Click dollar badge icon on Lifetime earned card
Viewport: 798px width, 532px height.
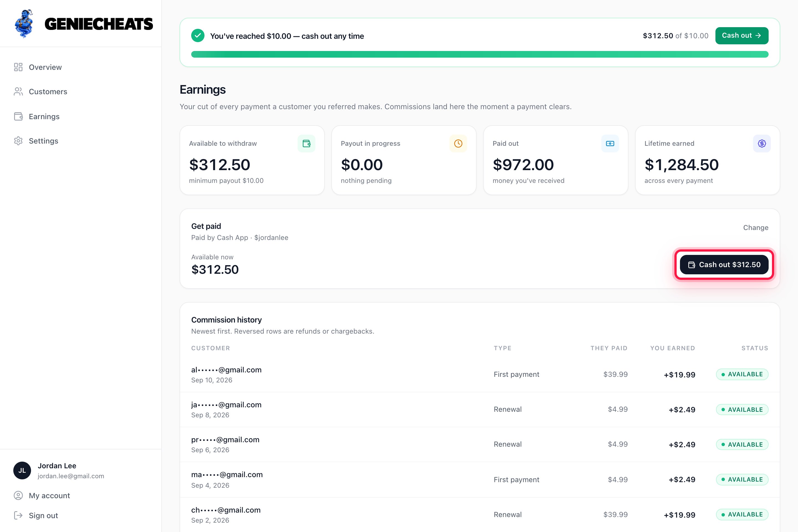[x=762, y=144]
